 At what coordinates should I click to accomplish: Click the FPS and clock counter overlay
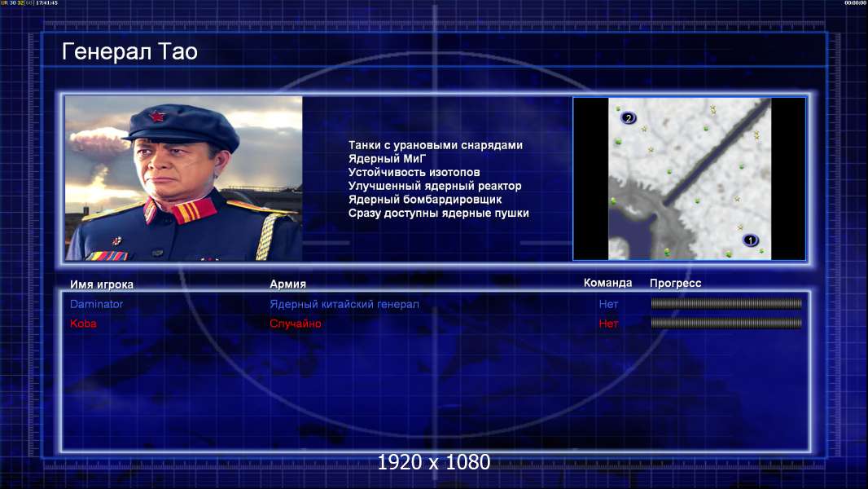coord(29,2)
